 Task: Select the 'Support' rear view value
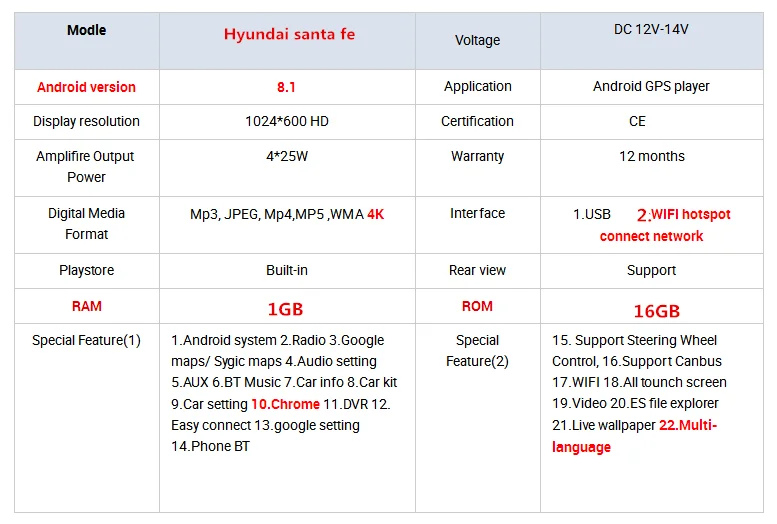(651, 271)
